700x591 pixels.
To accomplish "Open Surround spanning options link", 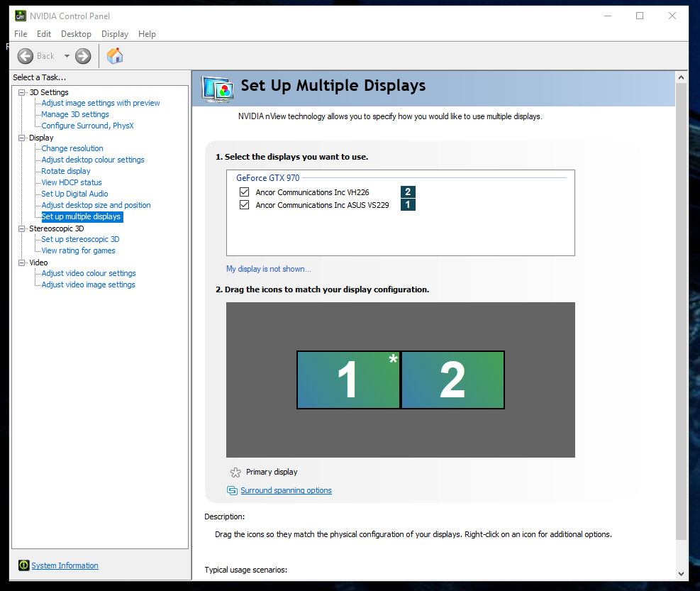I will pyautogui.click(x=286, y=490).
